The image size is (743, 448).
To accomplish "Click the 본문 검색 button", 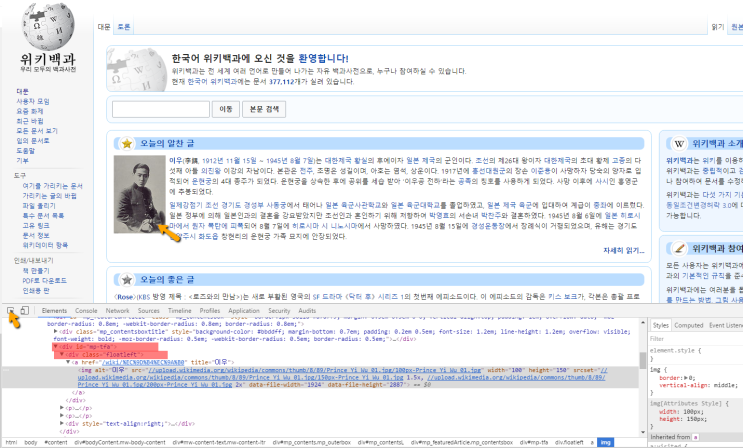I will (x=264, y=109).
